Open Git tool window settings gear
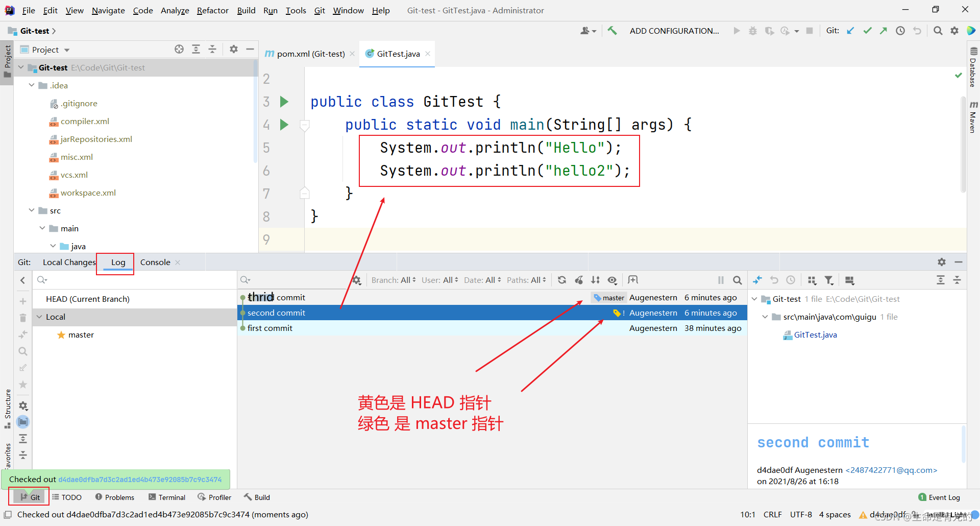 [942, 262]
